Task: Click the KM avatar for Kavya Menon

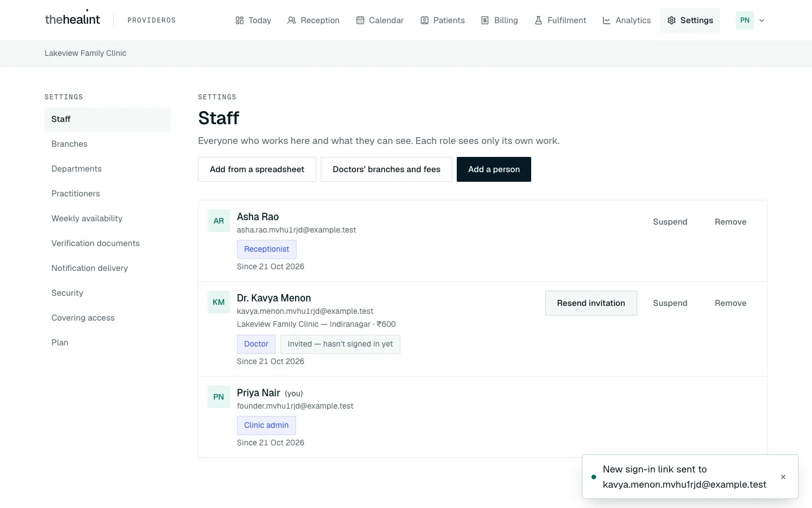Action: tap(219, 303)
